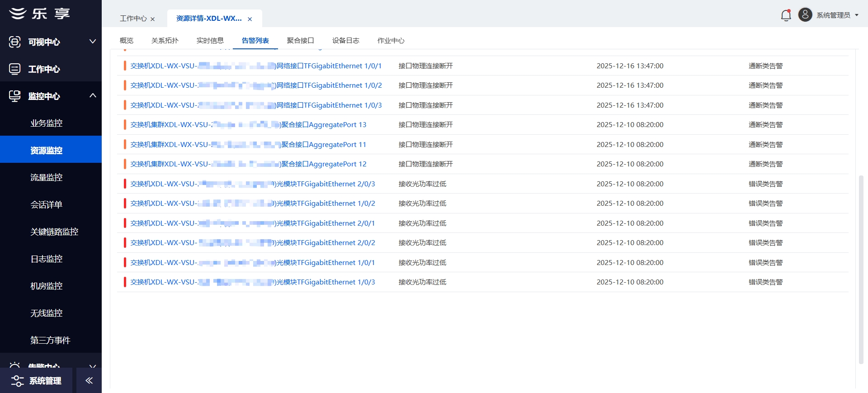Select 流量监控 in the sidebar

(47, 178)
